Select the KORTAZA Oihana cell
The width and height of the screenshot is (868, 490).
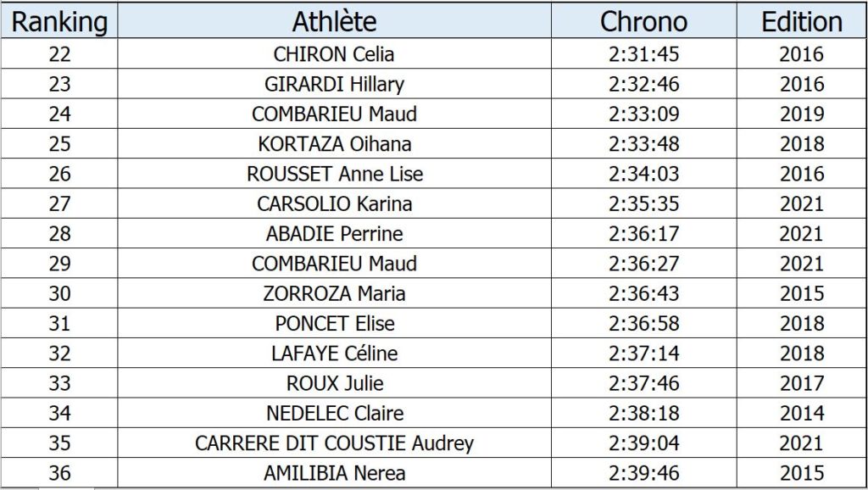pyautogui.click(x=334, y=143)
